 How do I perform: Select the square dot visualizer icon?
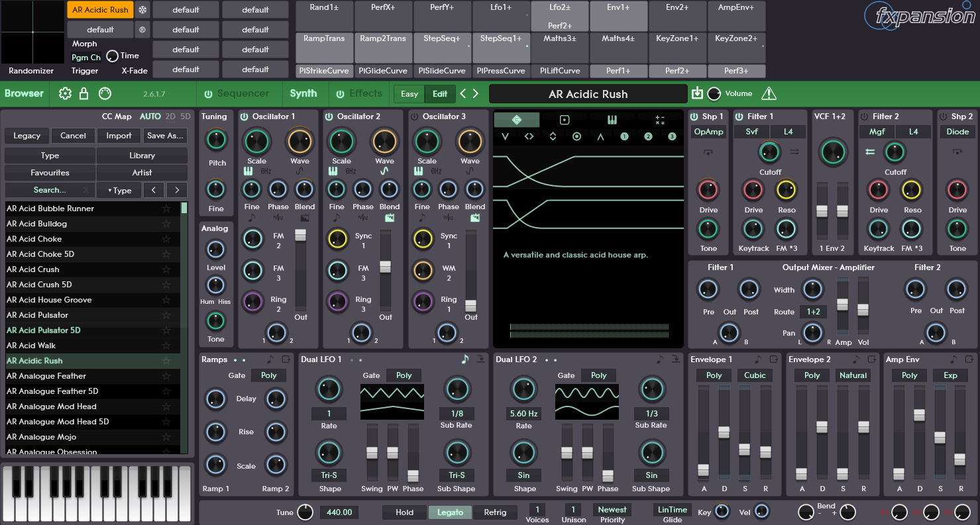pos(565,120)
